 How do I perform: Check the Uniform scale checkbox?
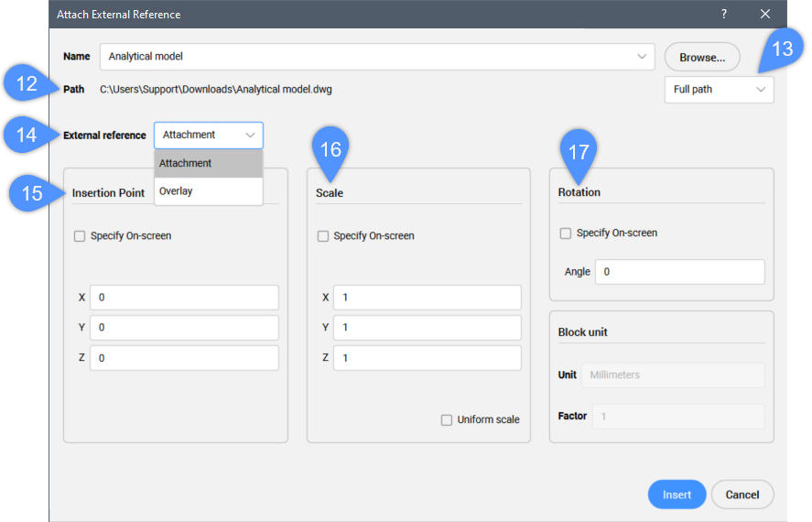pos(447,420)
